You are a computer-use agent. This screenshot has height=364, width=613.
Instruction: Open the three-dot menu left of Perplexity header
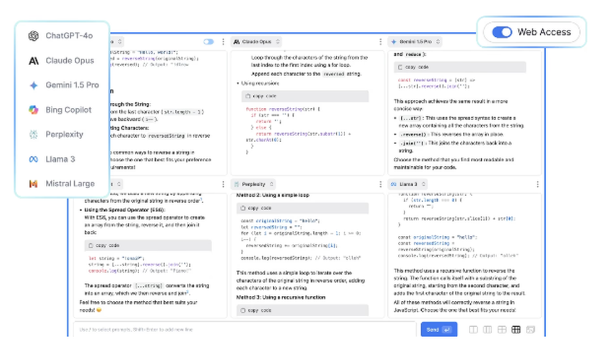(223, 184)
